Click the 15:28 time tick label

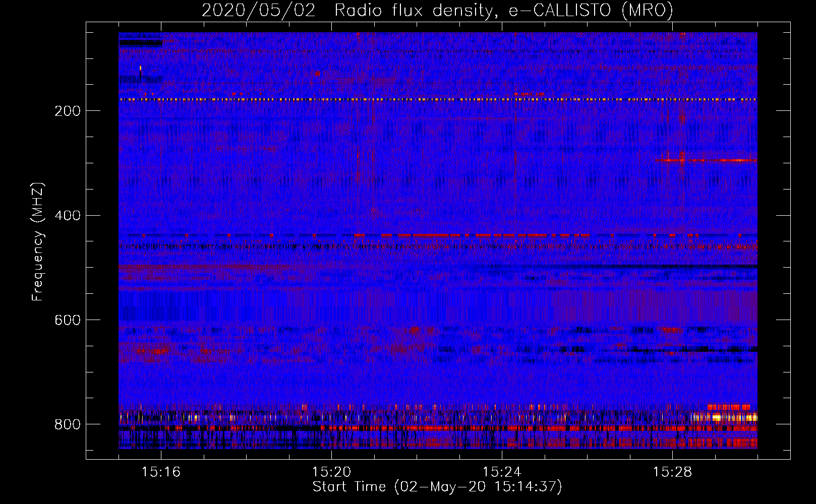[x=672, y=472]
